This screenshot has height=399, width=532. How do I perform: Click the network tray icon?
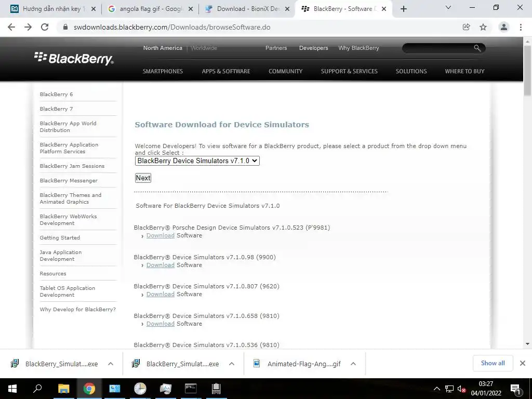coord(449,389)
